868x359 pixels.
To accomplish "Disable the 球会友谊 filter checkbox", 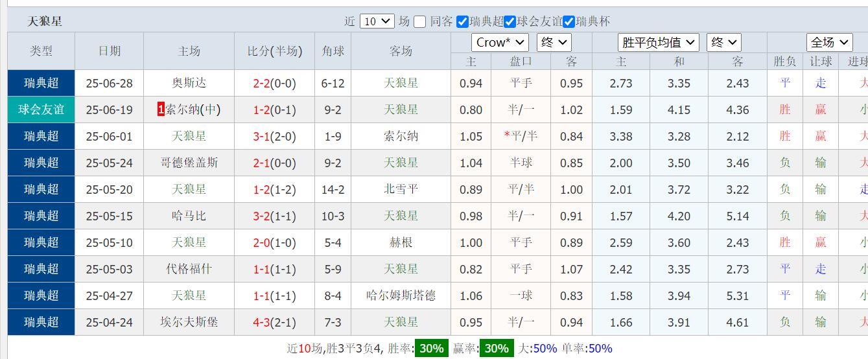I will click(510, 21).
